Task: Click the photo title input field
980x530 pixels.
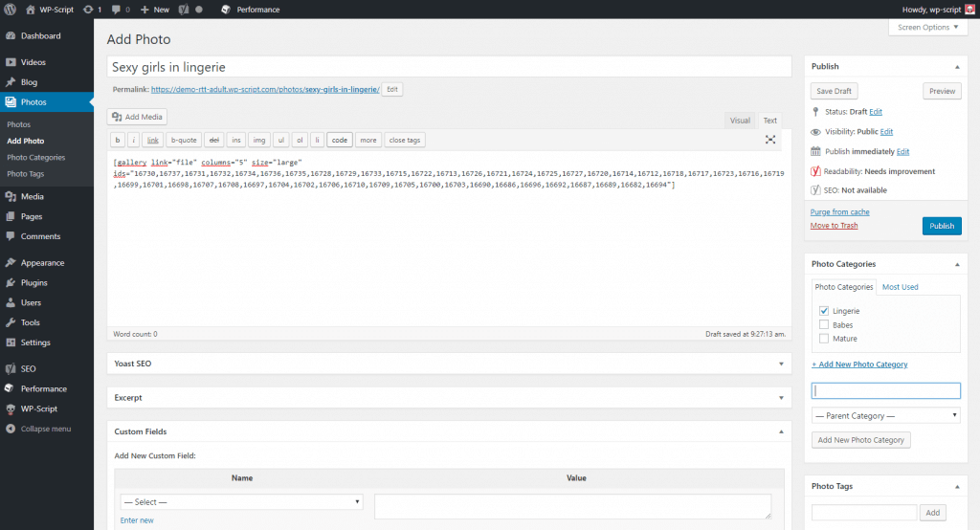Action: click(449, 67)
